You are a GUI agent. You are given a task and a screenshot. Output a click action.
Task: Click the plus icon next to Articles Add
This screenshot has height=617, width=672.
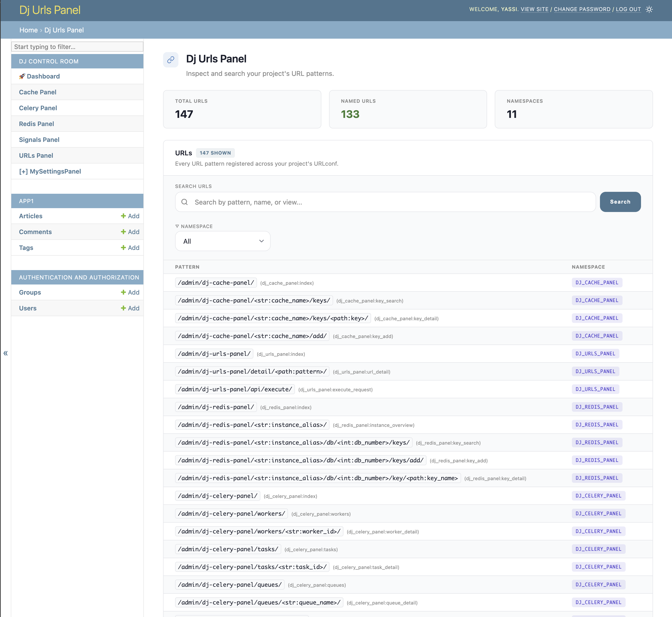(123, 216)
